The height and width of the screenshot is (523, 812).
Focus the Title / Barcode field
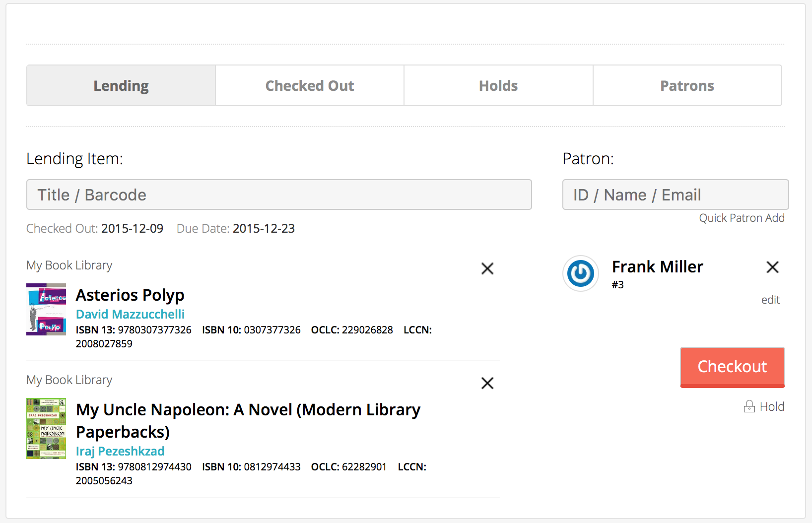(x=279, y=195)
